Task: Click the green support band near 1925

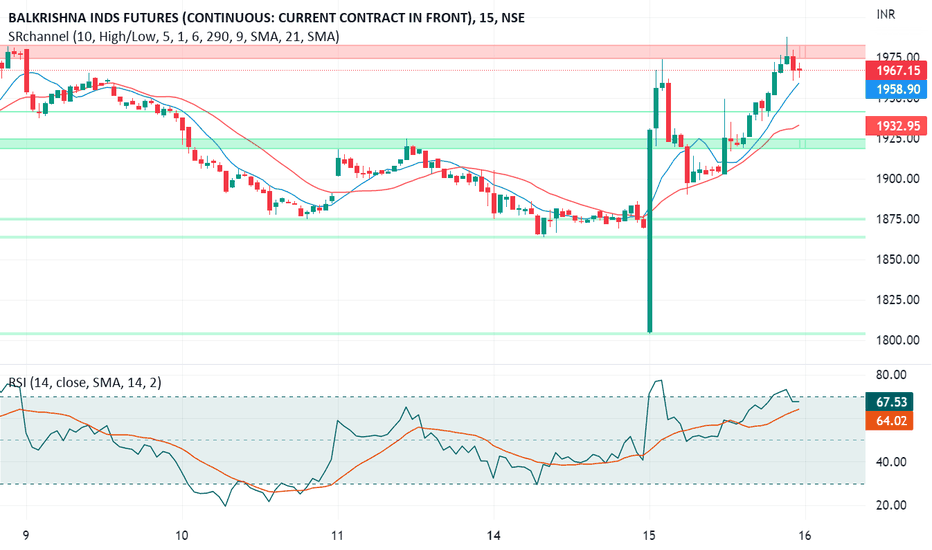Action: pyautogui.click(x=433, y=143)
